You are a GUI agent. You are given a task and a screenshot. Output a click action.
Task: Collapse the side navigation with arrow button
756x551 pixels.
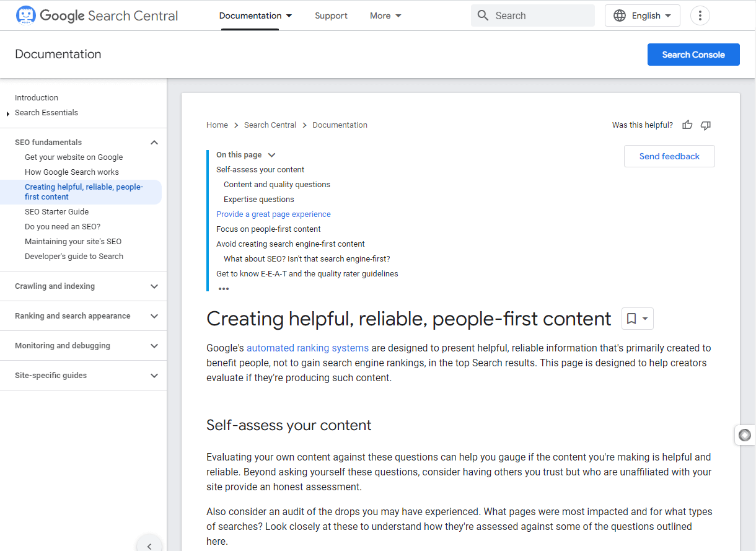click(149, 545)
